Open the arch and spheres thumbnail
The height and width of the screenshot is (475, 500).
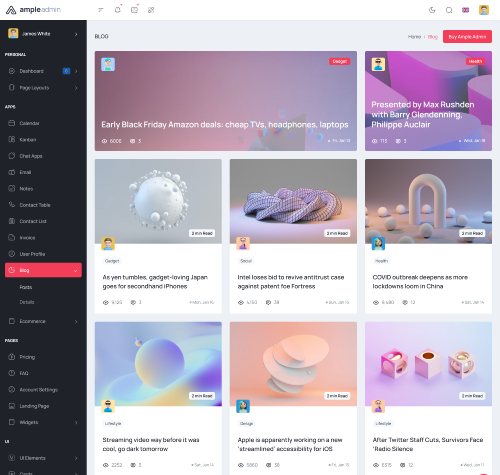[x=428, y=201]
